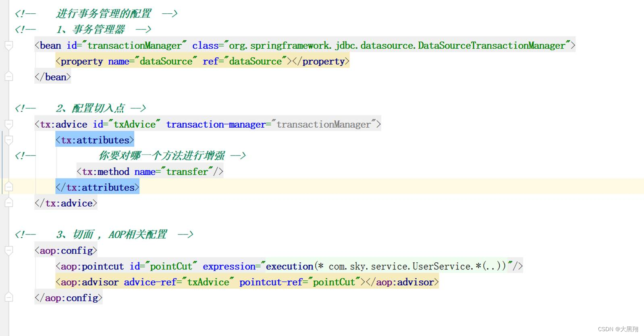Click the comment '3、切面，AOP相关配置'
Viewport: 644px width, 336px height.
[112, 234]
